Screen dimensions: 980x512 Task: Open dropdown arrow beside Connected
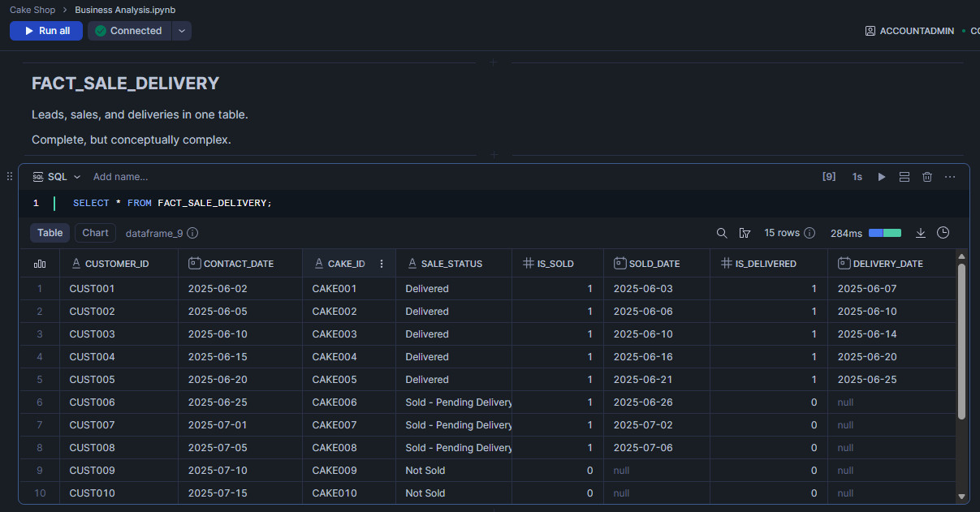(x=182, y=31)
